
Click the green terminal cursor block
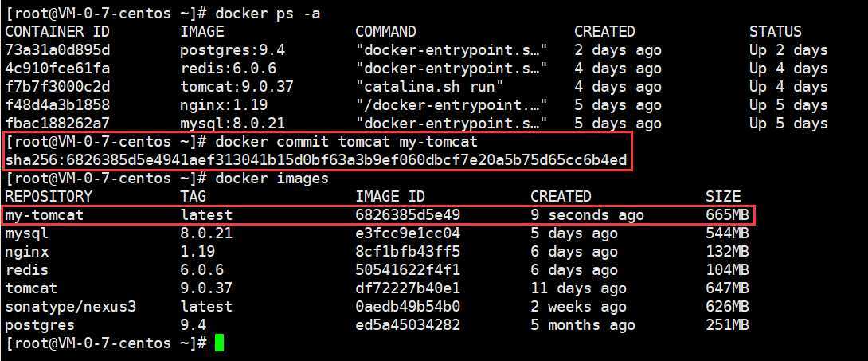pos(219,343)
